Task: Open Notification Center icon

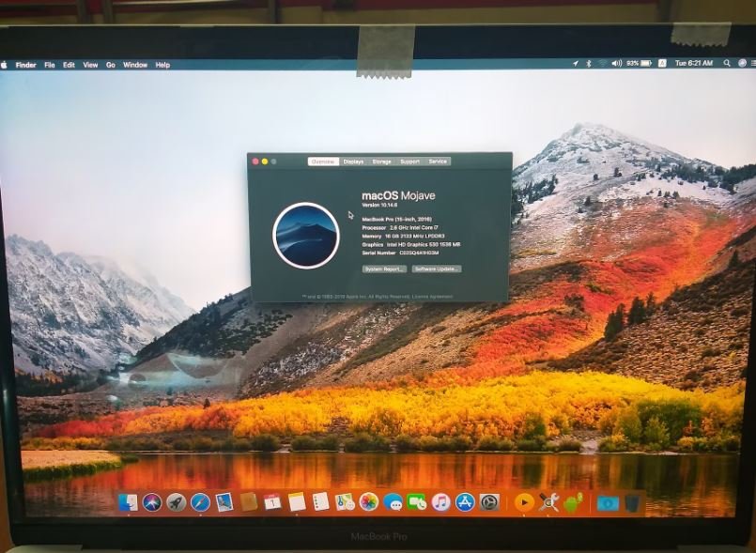Action: click(x=753, y=63)
